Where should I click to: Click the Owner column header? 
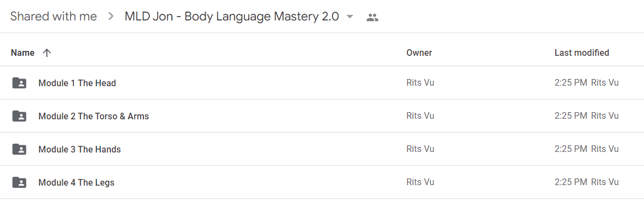(419, 52)
